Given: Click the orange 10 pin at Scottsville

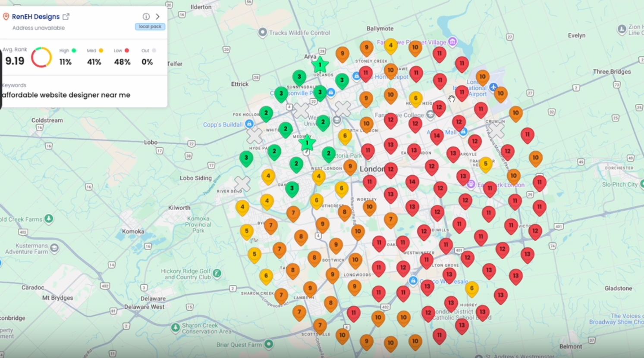Looking at the screenshot, I should [x=342, y=335].
